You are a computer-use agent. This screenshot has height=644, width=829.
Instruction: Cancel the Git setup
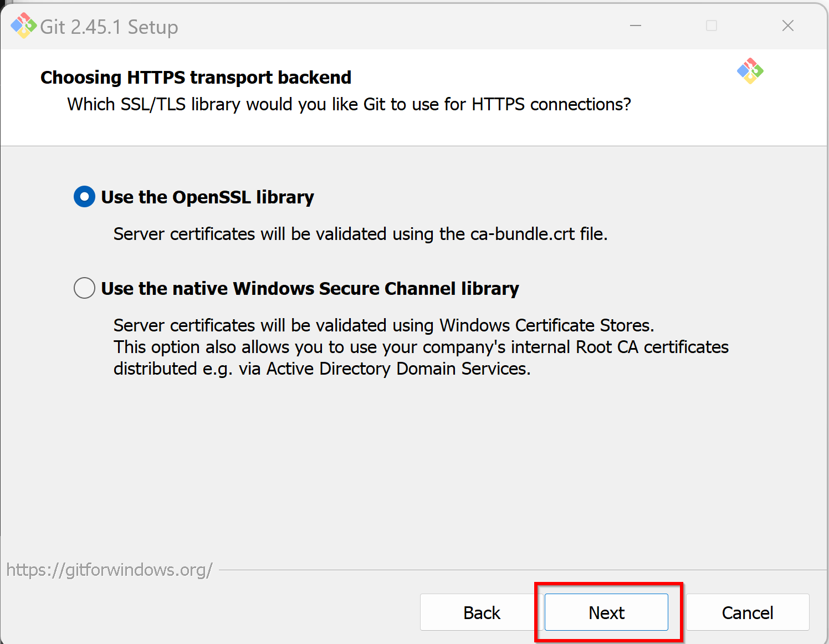748,612
